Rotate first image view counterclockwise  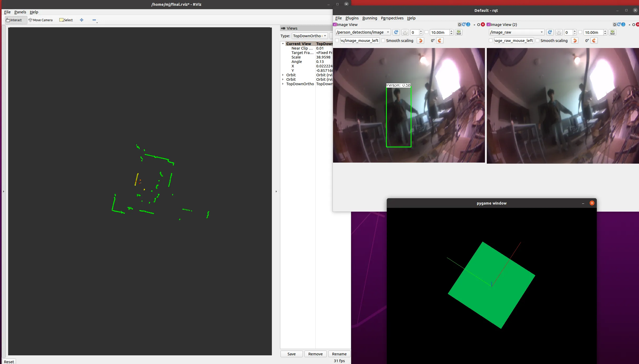[420, 41]
